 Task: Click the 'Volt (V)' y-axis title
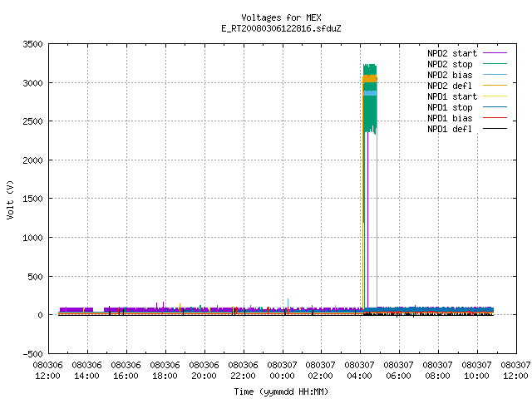coord(10,199)
